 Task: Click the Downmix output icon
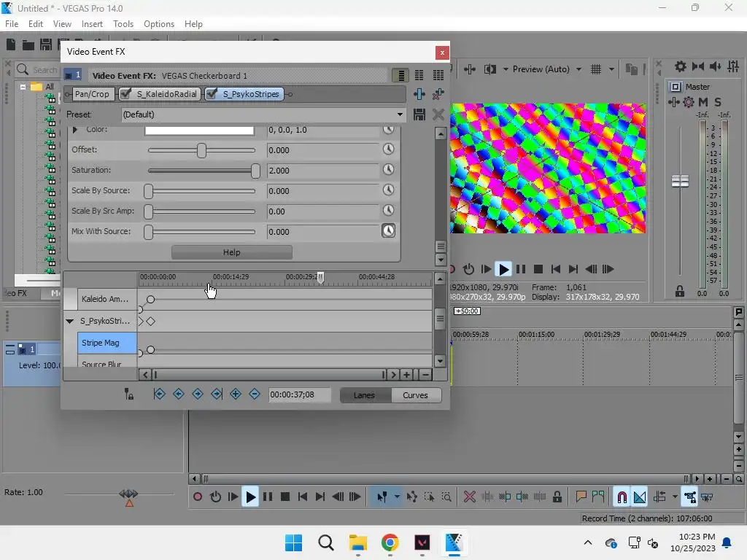click(x=698, y=66)
